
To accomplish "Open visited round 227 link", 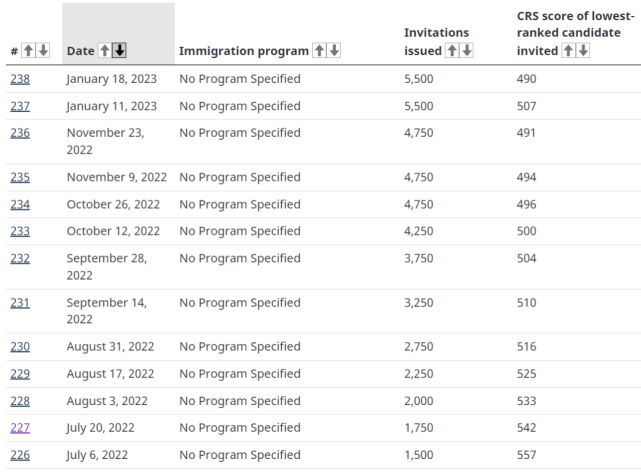I will 20,428.
